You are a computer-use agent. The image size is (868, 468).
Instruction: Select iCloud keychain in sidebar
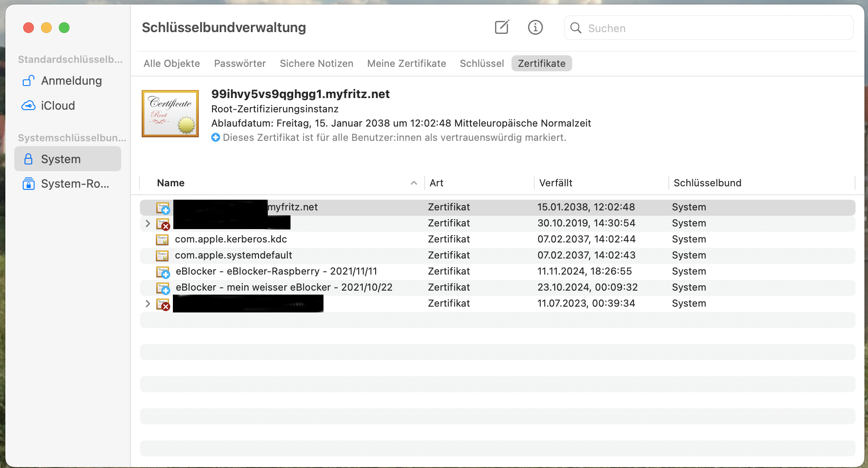[68, 106]
